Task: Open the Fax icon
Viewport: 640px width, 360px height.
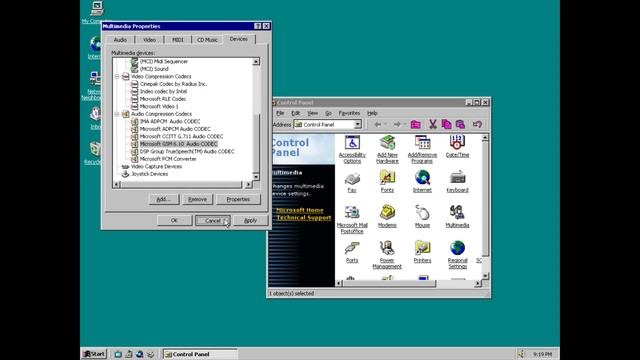Action: [x=352, y=182]
